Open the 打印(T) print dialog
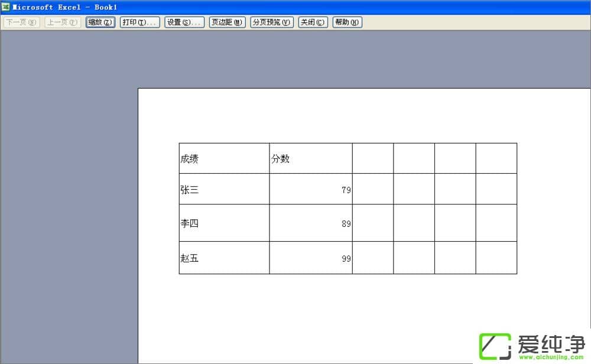The width and height of the screenshot is (591, 364). click(139, 22)
